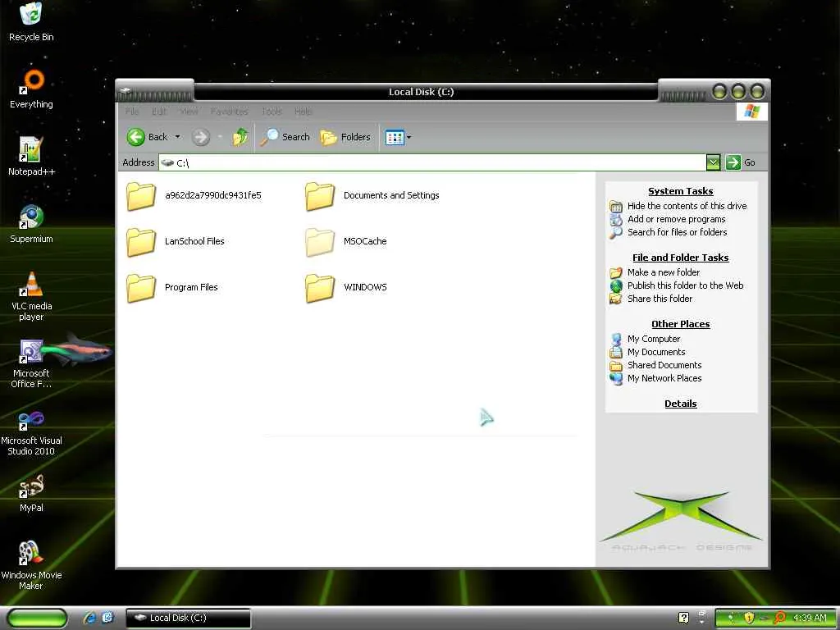This screenshot has width=840, height=630.
Task: Open the View menu
Action: pos(189,112)
